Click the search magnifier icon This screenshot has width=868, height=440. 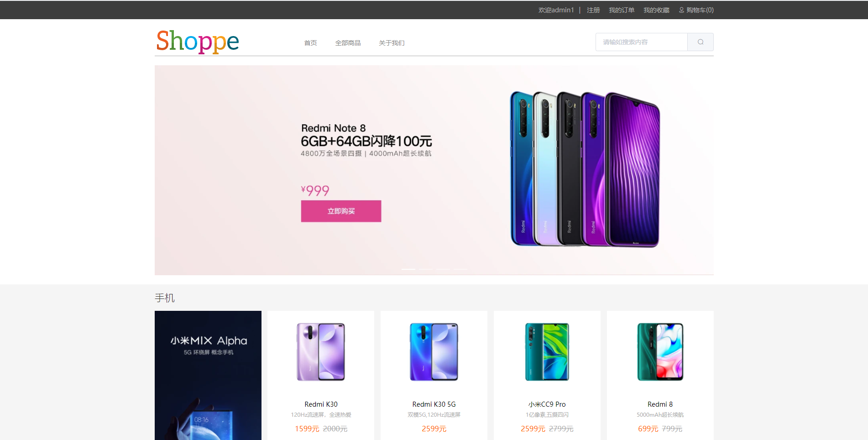click(701, 42)
